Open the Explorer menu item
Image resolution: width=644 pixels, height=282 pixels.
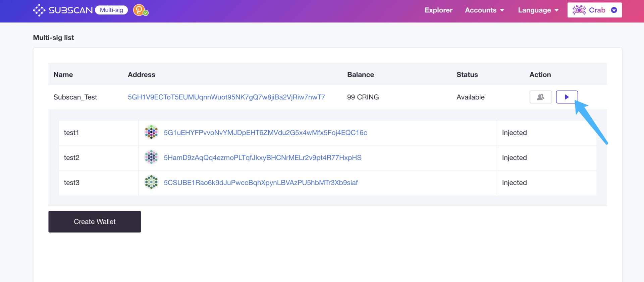point(438,10)
